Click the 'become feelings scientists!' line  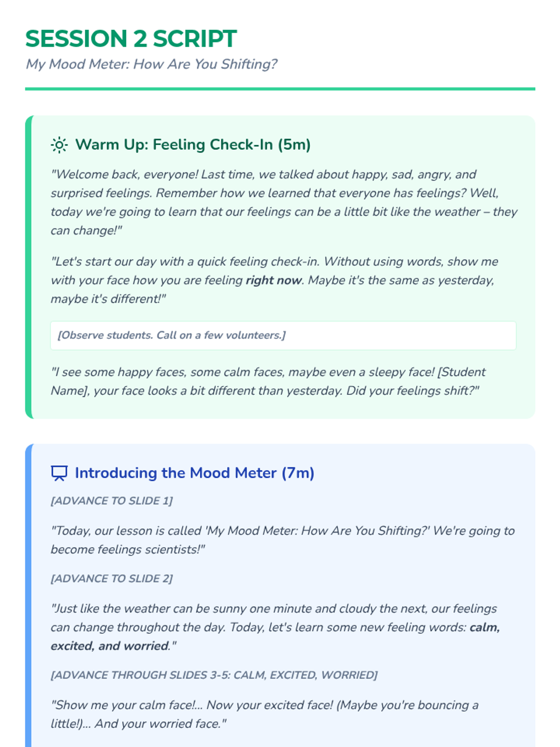tap(128, 550)
